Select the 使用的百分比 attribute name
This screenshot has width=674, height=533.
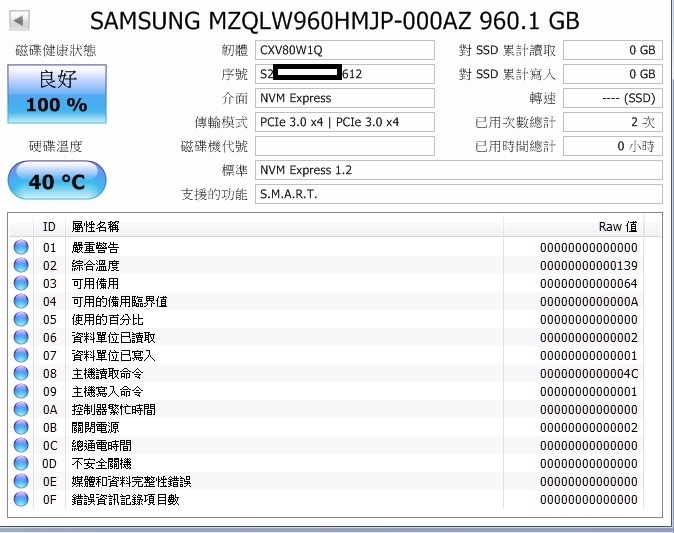click(x=107, y=320)
